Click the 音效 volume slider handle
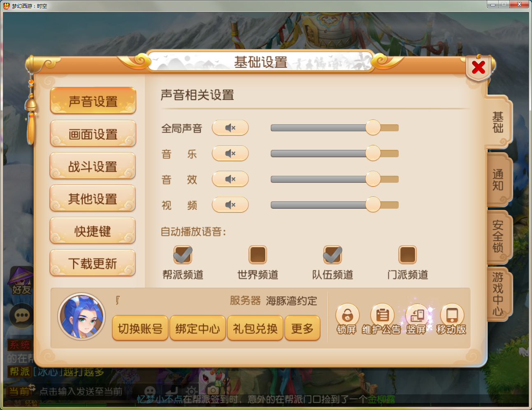Screen dimensions: 532x410 (373, 179)
